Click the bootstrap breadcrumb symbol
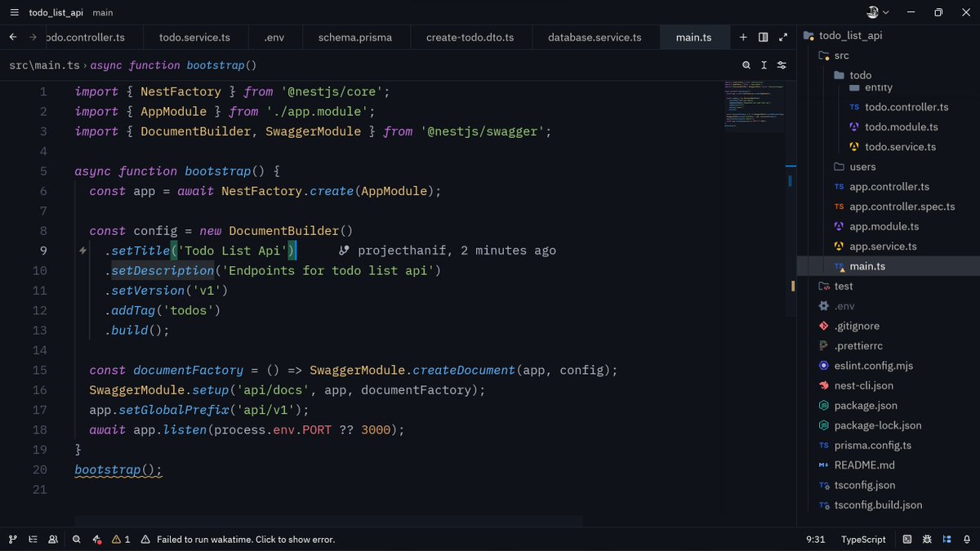This screenshot has height=551, width=980. [x=173, y=65]
